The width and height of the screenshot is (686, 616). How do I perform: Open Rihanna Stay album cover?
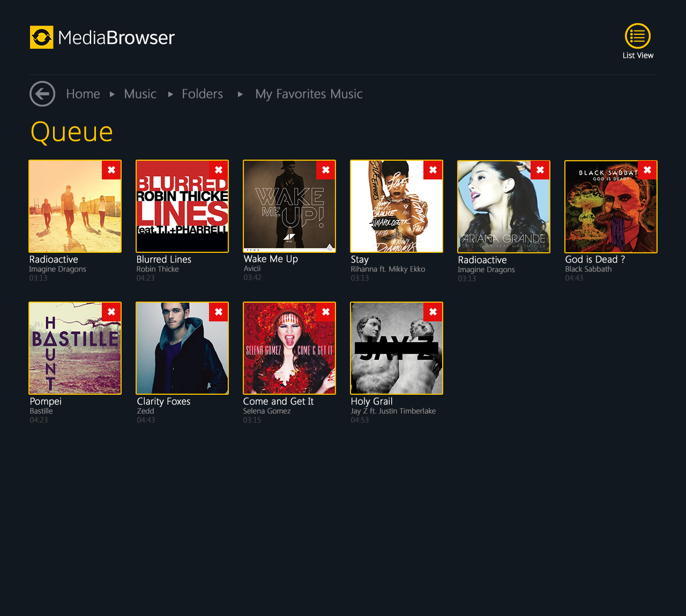397,206
